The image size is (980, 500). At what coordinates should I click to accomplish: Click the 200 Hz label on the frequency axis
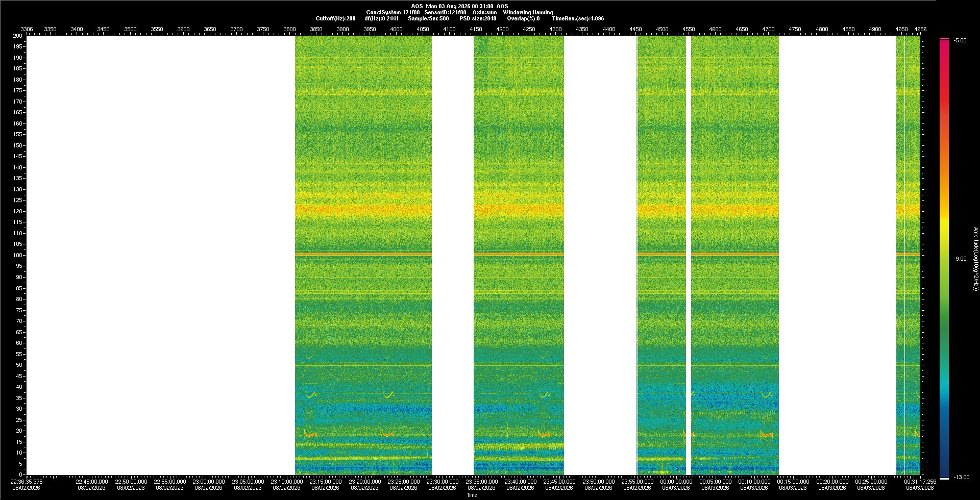pos(18,36)
